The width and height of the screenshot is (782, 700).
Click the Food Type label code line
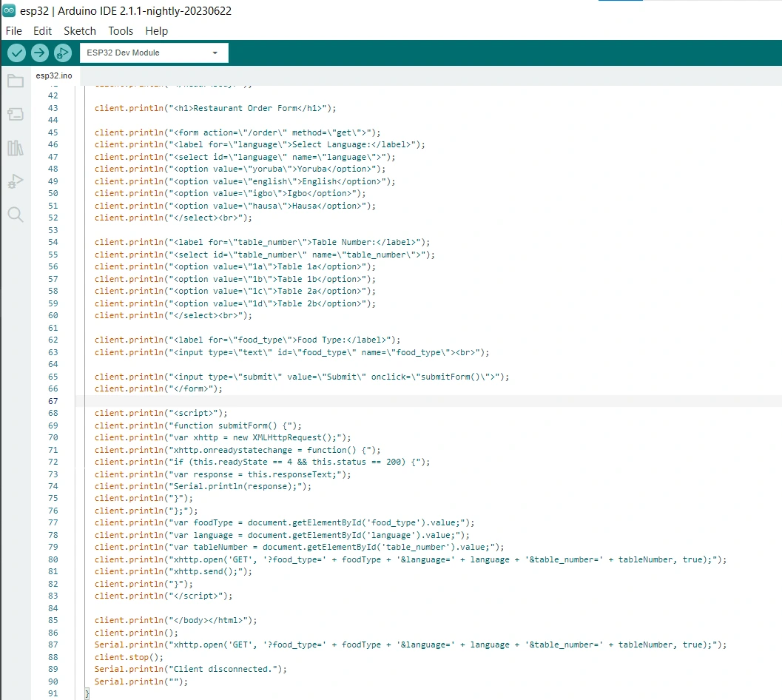tap(247, 340)
